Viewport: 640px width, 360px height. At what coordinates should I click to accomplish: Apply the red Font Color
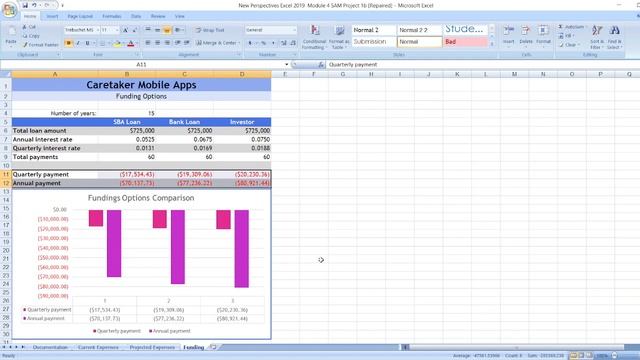[x=131, y=43]
